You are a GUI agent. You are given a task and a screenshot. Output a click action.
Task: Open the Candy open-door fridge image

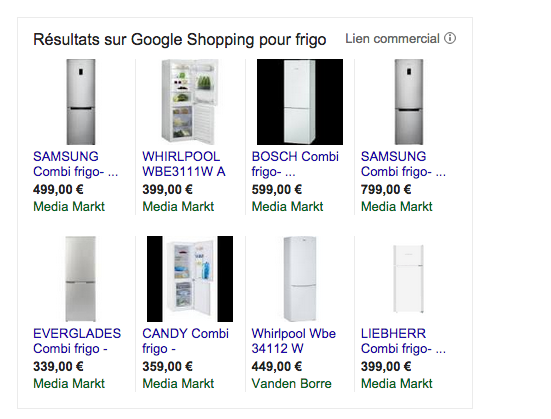190,279
